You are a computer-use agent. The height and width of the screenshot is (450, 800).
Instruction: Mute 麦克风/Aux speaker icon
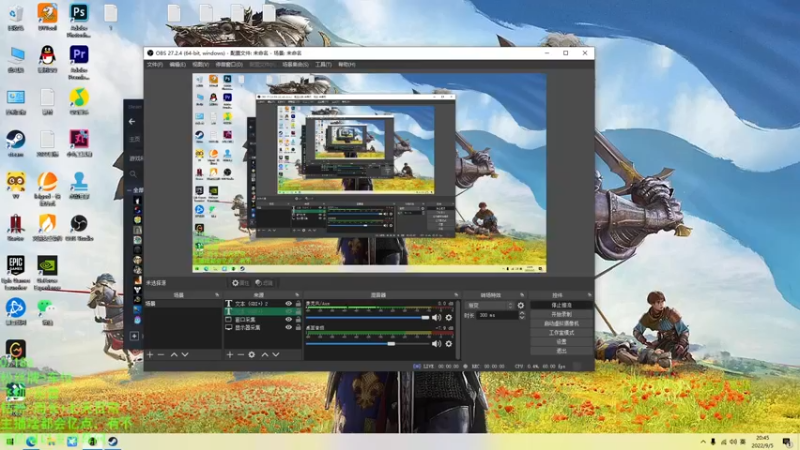(x=436, y=317)
